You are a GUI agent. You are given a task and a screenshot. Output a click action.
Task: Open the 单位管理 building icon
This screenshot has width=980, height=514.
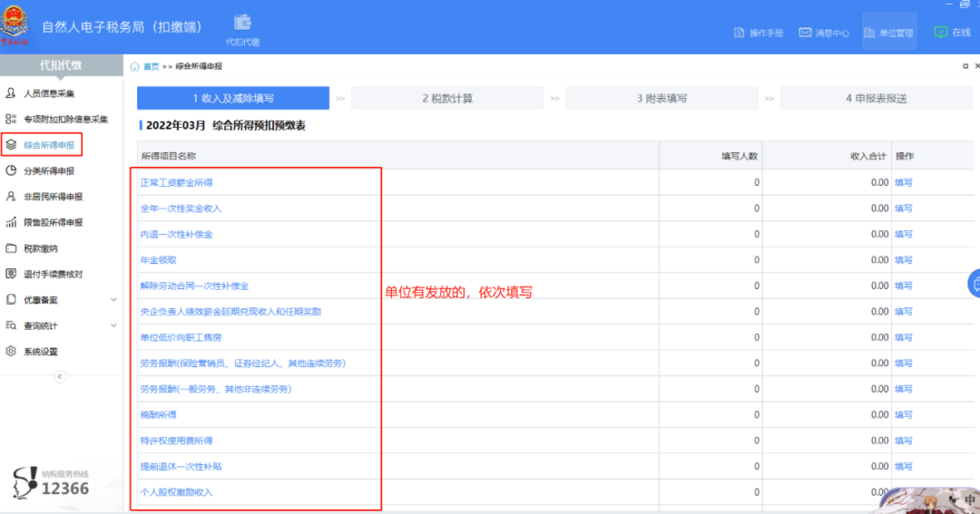pyautogui.click(x=868, y=33)
